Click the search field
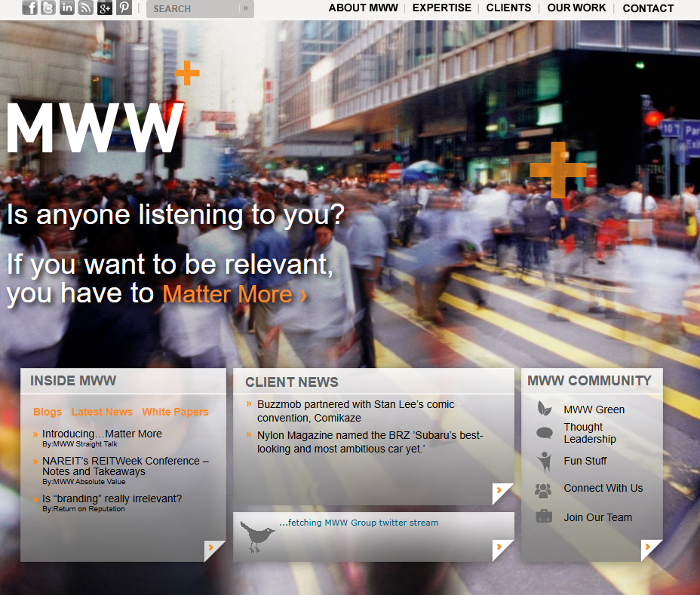The height and width of the screenshot is (595, 700). pos(194,8)
